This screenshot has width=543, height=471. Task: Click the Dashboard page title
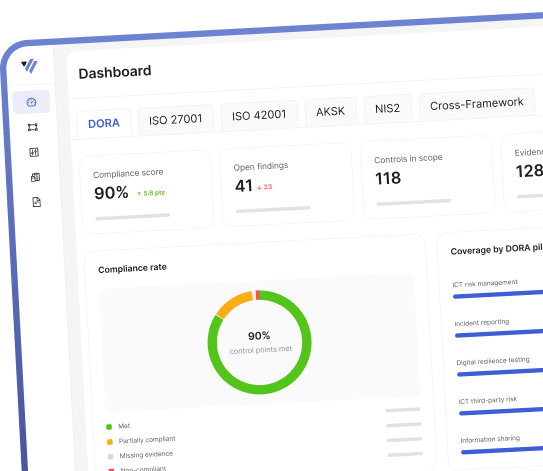[115, 72]
